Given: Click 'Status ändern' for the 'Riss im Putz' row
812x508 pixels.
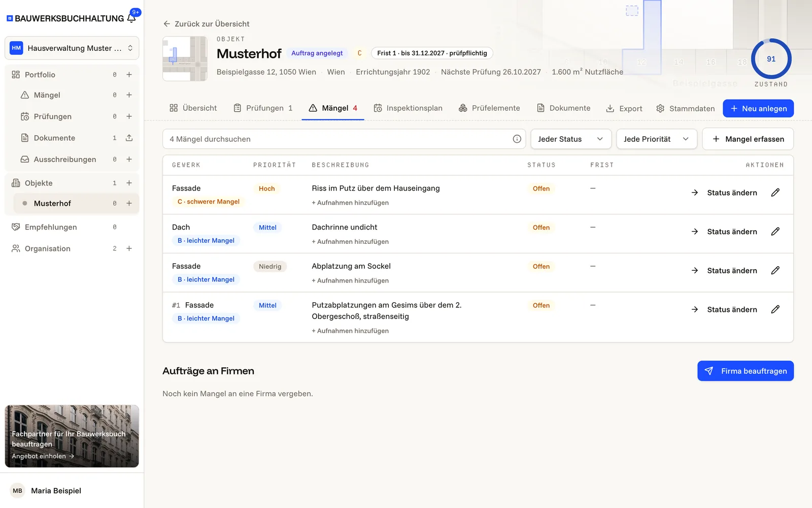Looking at the screenshot, I should (x=724, y=193).
